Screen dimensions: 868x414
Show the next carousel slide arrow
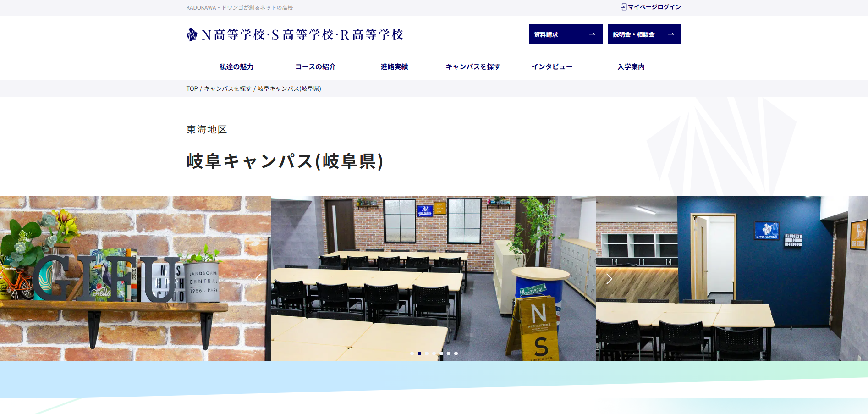[x=609, y=278]
